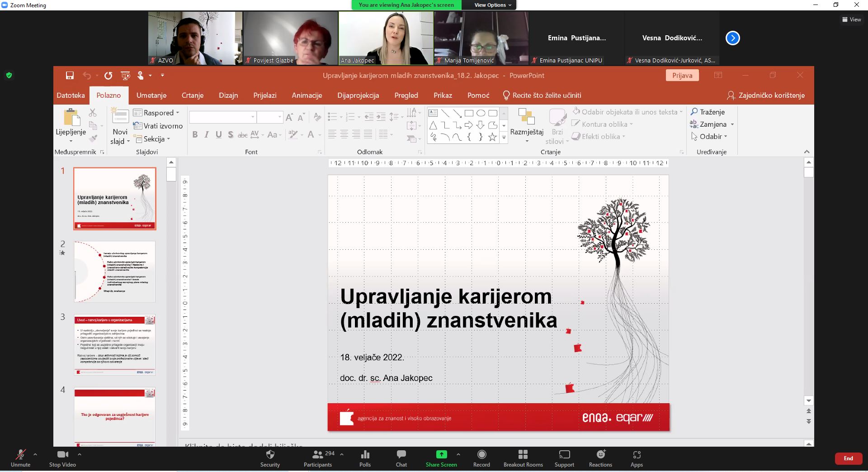This screenshot has height=472, width=868.
Task: Click the Security shield icon
Action: pyautogui.click(x=270, y=454)
